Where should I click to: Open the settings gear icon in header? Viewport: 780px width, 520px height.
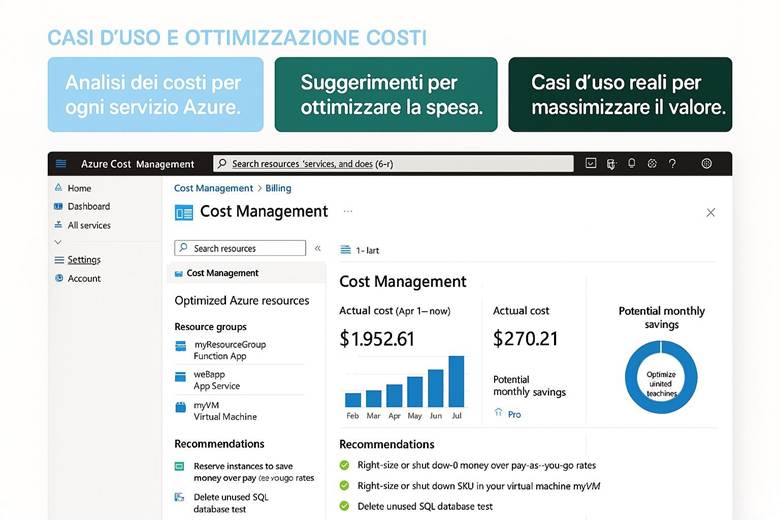pyautogui.click(x=652, y=163)
